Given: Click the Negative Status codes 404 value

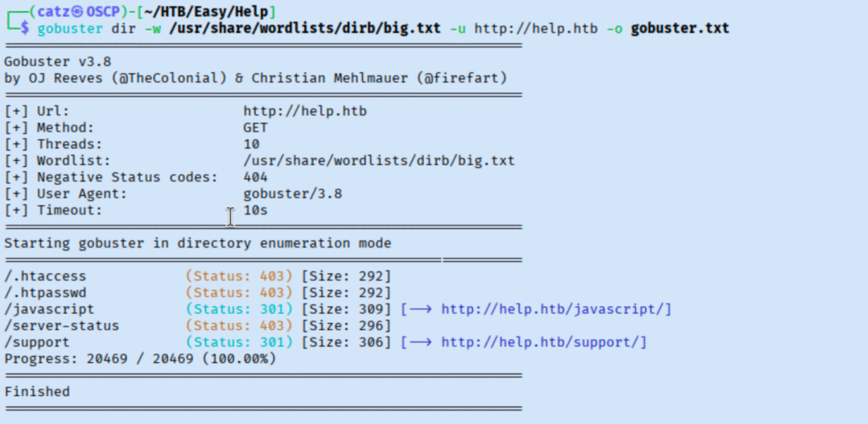Looking at the screenshot, I should [255, 177].
